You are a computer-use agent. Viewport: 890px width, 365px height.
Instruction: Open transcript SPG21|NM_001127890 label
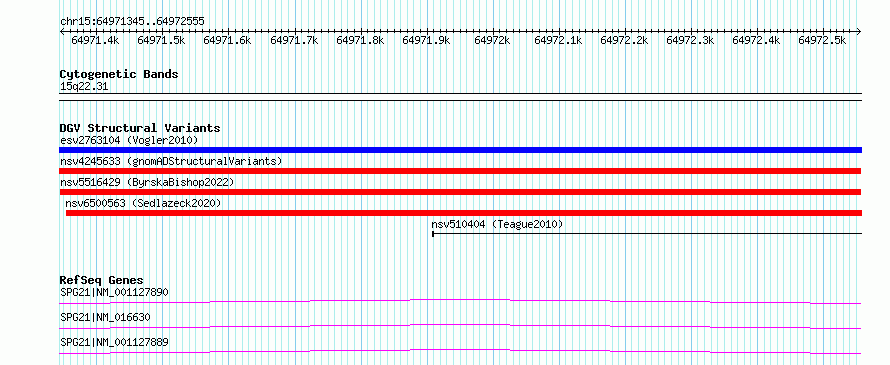coord(114,293)
